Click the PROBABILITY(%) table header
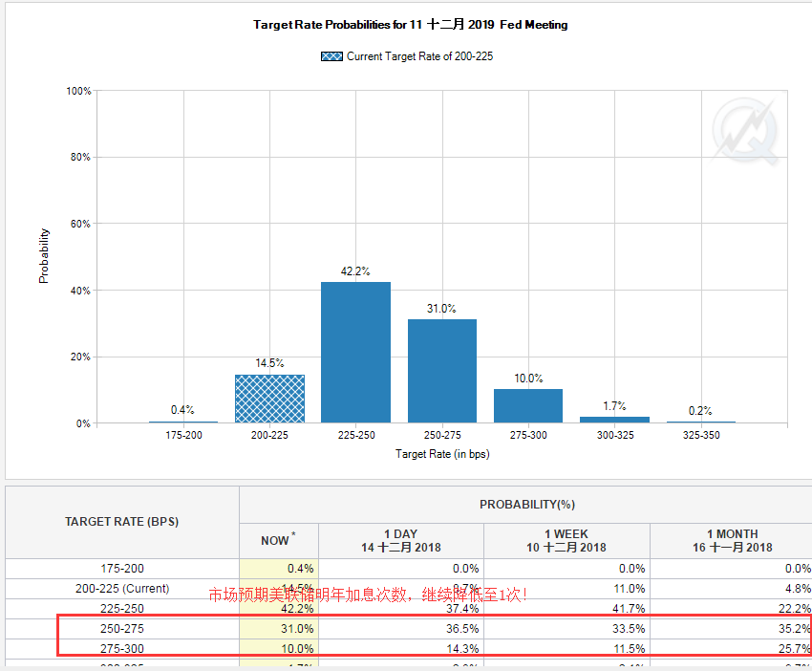812x671 pixels. click(526, 504)
